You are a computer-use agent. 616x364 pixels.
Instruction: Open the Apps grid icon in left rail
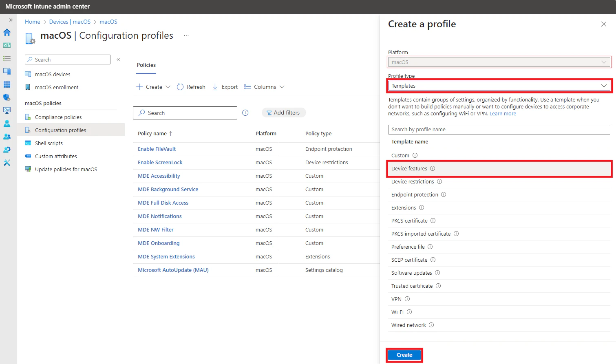(x=7, y=84)
